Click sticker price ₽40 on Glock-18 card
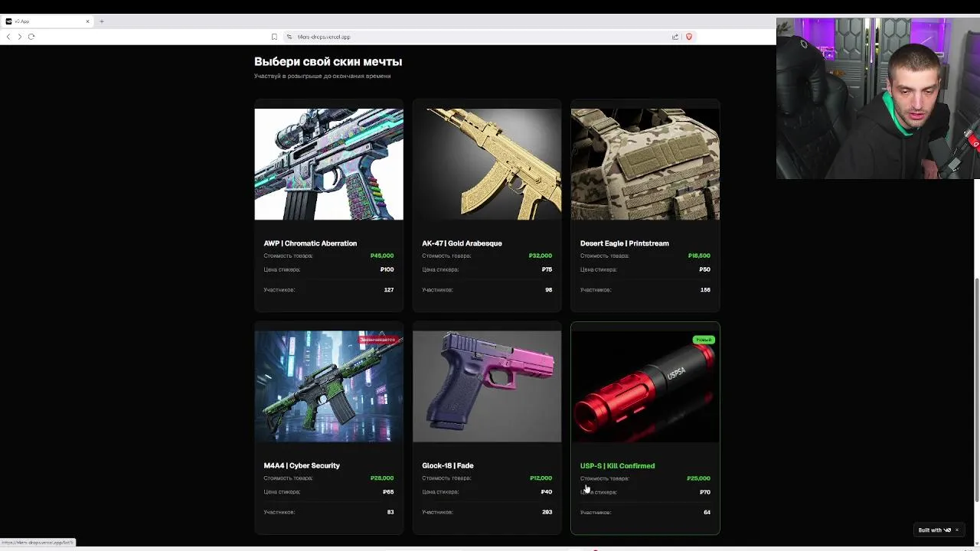 pos(546,492)
